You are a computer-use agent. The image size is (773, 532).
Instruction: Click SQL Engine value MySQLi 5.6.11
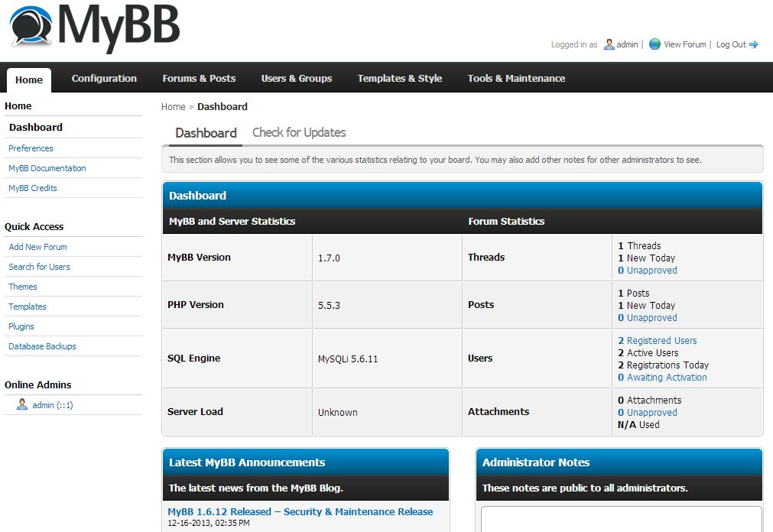tap(348, 359)
